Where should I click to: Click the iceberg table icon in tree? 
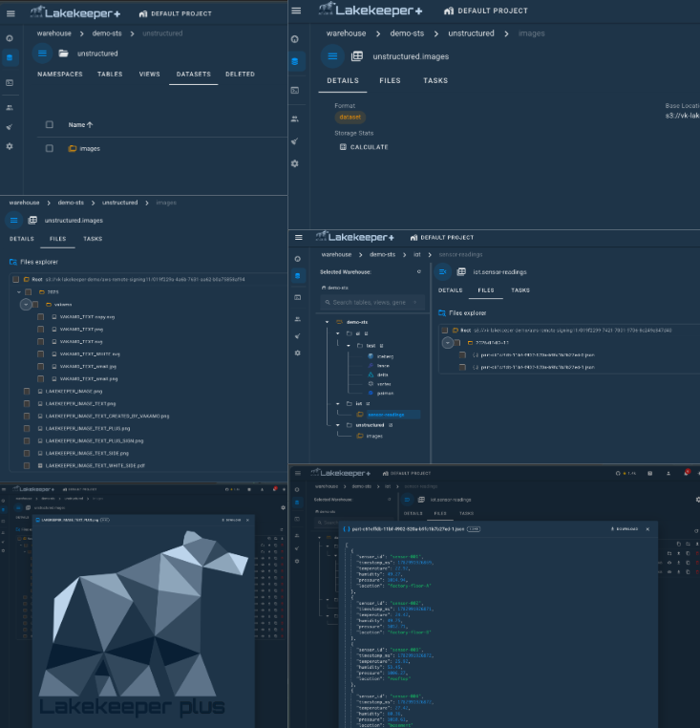click(371, 356)
